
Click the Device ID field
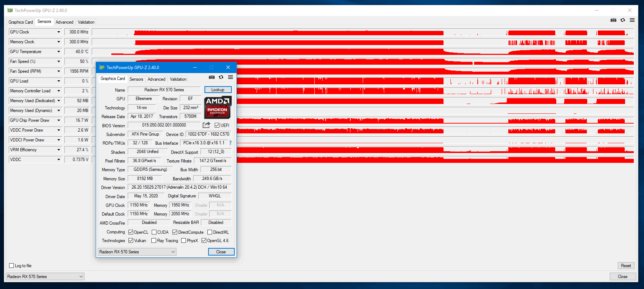208,134
